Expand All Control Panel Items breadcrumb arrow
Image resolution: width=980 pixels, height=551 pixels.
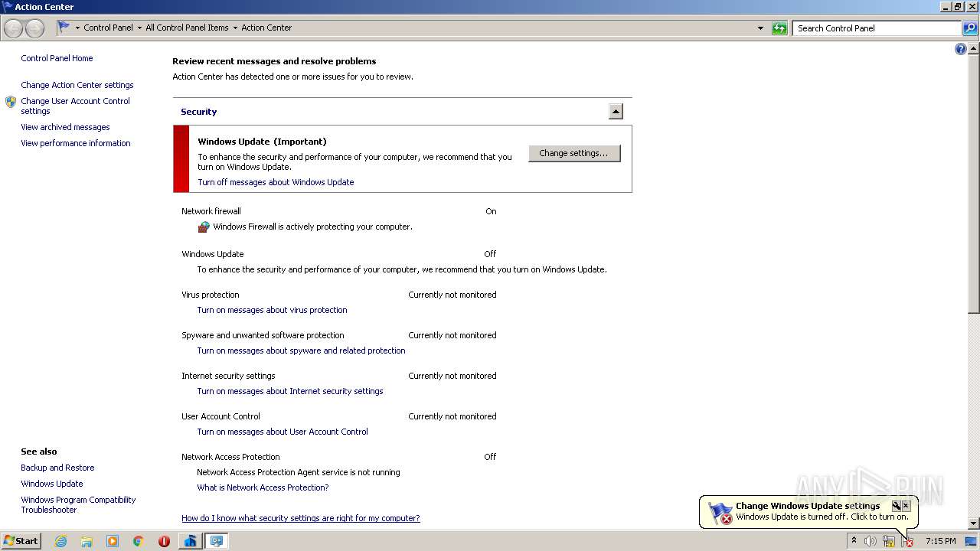point(235,28)
